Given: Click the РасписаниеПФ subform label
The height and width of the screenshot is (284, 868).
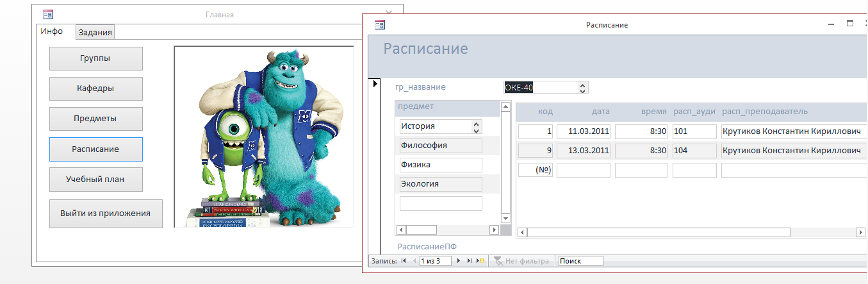Looking at the screenshot, I should 427,247.
